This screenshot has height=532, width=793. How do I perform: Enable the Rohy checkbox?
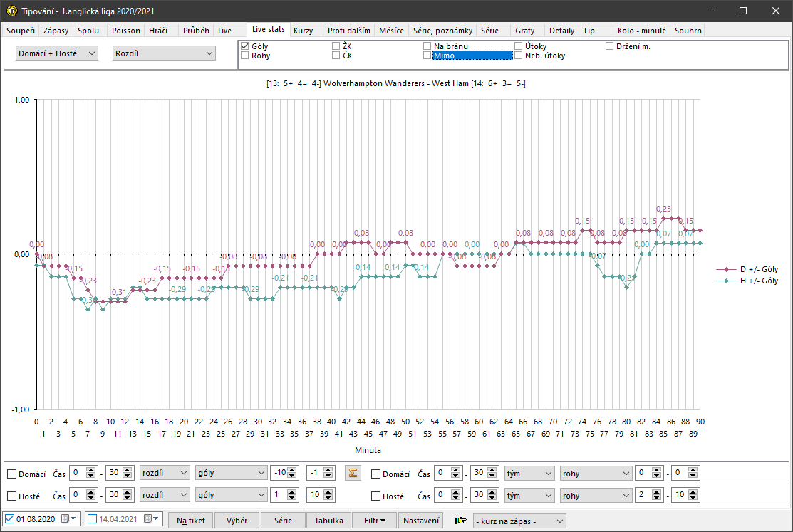click(x=245, y=56)
